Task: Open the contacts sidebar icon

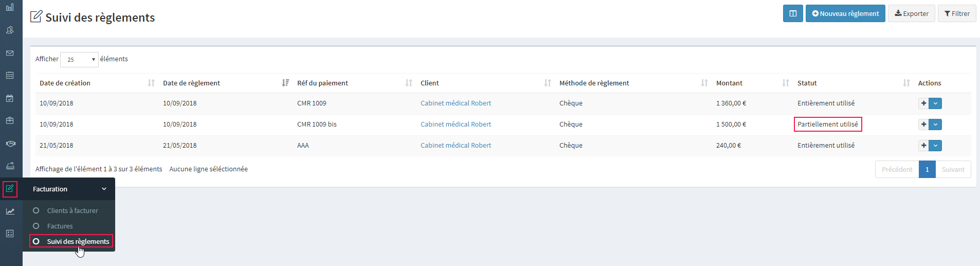Action: click(10, 30)
